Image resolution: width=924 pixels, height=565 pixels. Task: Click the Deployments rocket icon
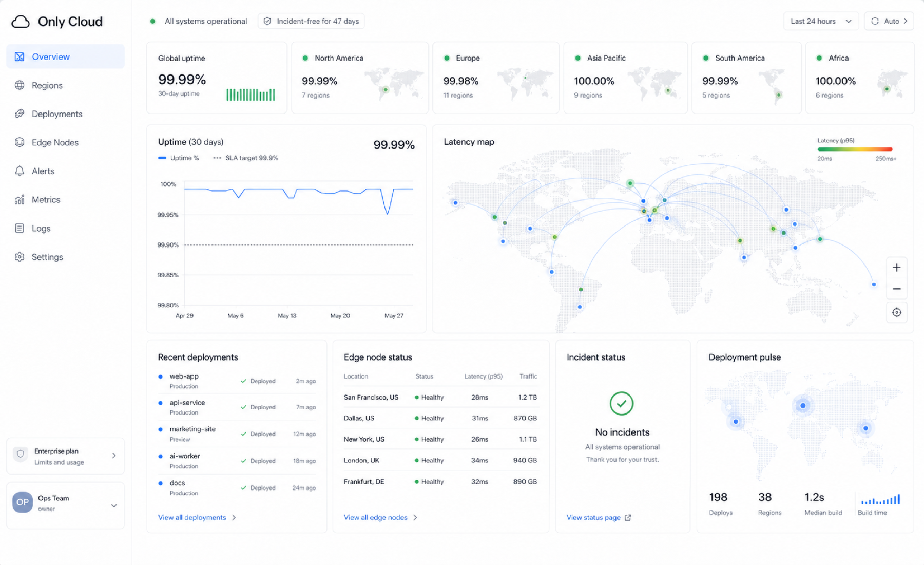20,114
